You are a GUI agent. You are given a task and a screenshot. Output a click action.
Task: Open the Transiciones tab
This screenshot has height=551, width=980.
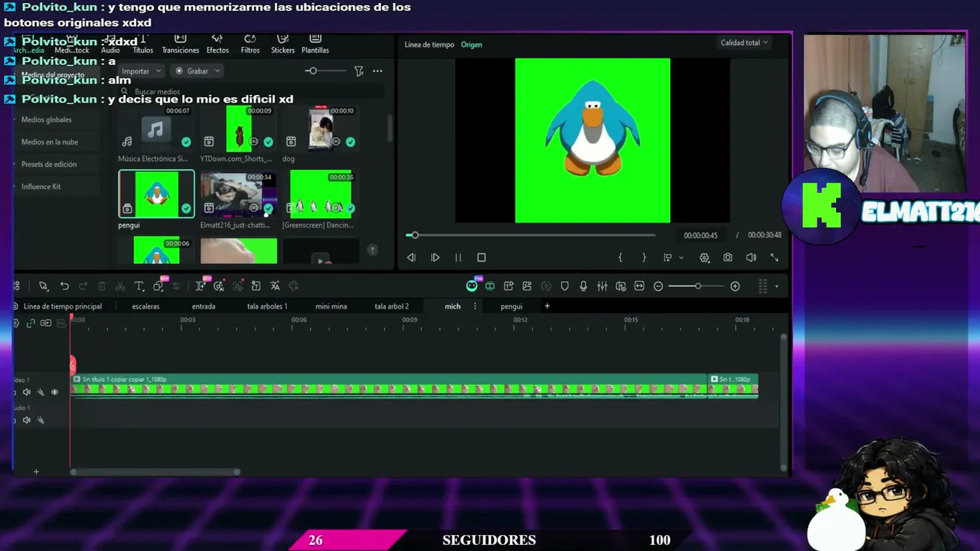tap(181, 44)
